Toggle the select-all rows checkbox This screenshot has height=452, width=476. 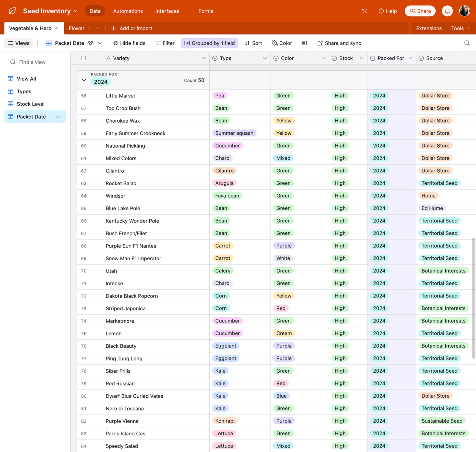point(84,58)
